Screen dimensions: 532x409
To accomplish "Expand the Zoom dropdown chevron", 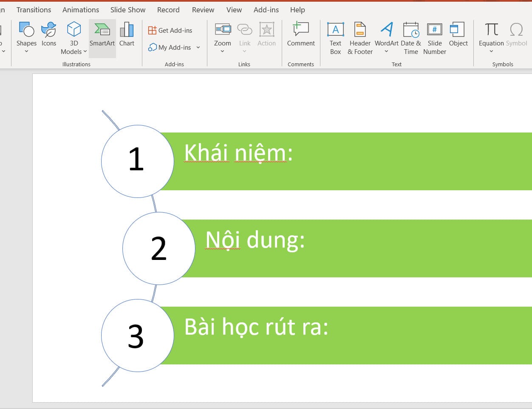I will pyautogui.click(x=222, y=51).
